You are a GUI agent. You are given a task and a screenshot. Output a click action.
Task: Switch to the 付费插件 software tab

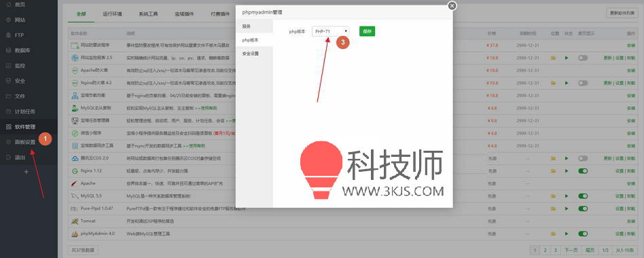(x=219, y=14)
